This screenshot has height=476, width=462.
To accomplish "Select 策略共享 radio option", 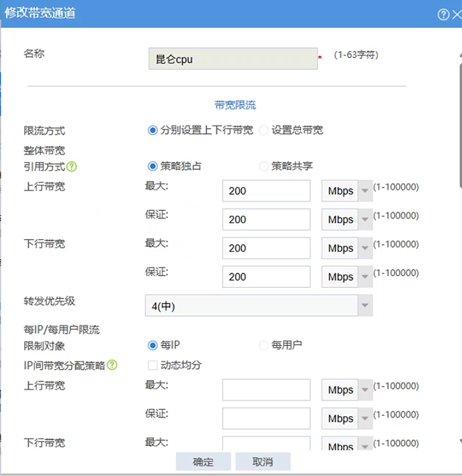I will [264, 166].
